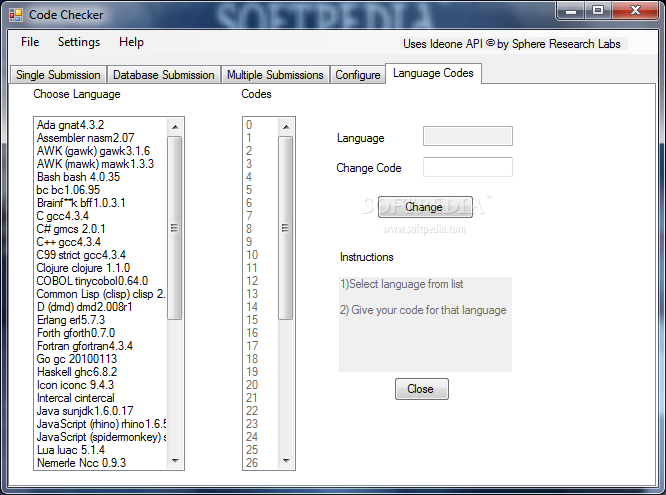Select bc bc1.06.95 in the list
This screenshot has width=666, height=495.
pyautogui.click(x=101, y=190)
